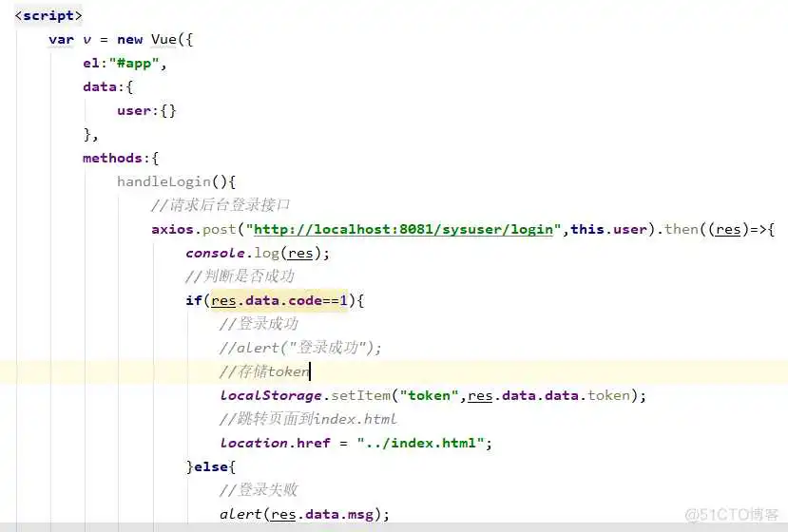Screen dimensions: 788x532
Task: Click localStorage.setItem in the token line
Action: coord(305,396)
